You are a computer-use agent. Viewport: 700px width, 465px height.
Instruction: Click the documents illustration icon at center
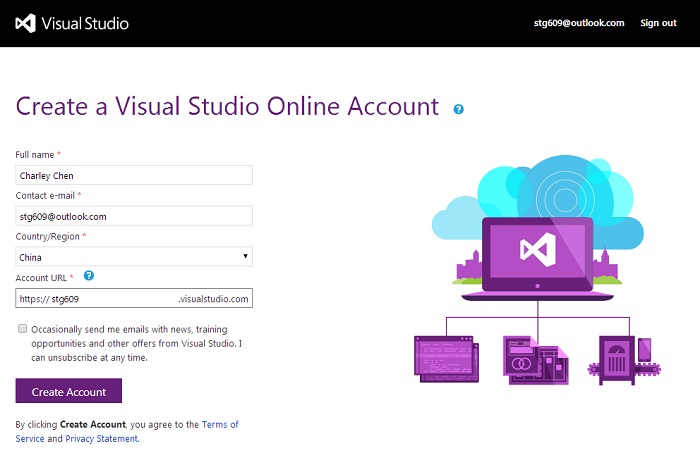click(x=536, y=360)
